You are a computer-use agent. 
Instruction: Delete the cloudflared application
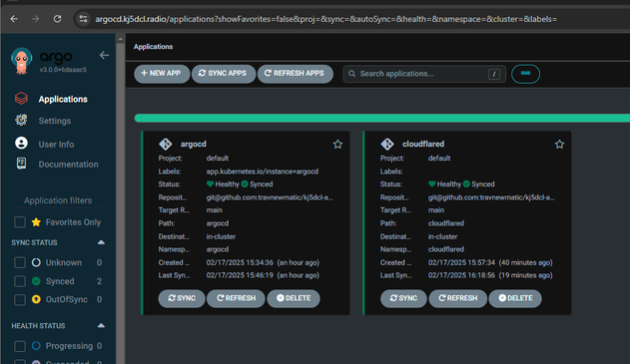(x=515, y=298)
